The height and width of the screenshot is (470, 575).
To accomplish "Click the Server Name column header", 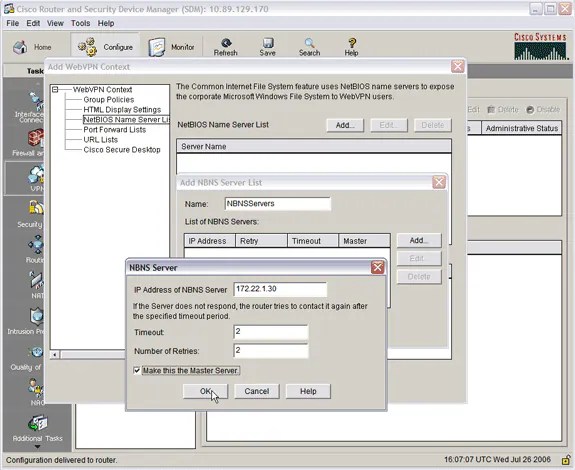I will 314,146.
